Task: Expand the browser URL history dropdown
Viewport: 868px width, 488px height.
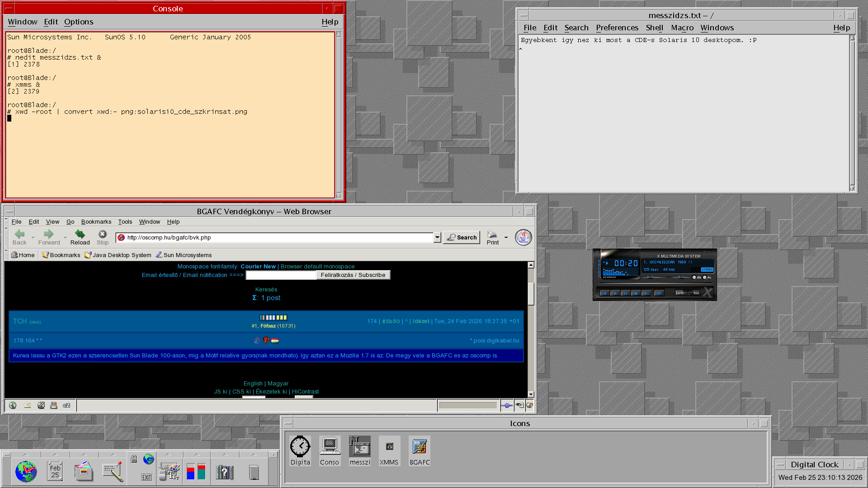Action: point(437,237)
